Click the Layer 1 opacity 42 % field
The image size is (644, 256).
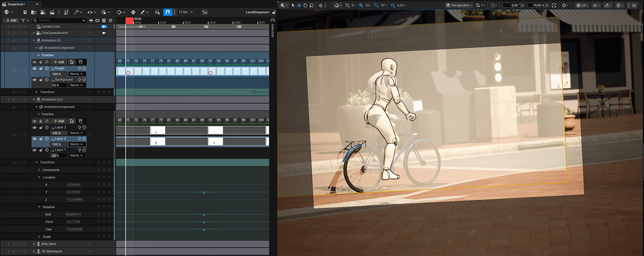(x=59, y=155)
